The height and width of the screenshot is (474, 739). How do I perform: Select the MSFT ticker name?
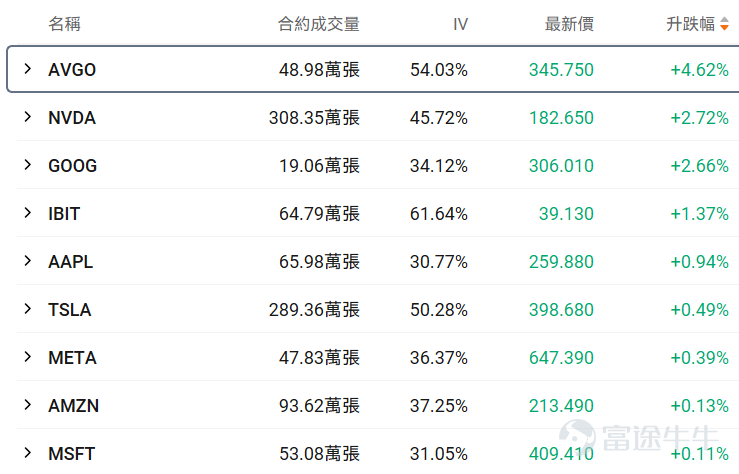72,454
